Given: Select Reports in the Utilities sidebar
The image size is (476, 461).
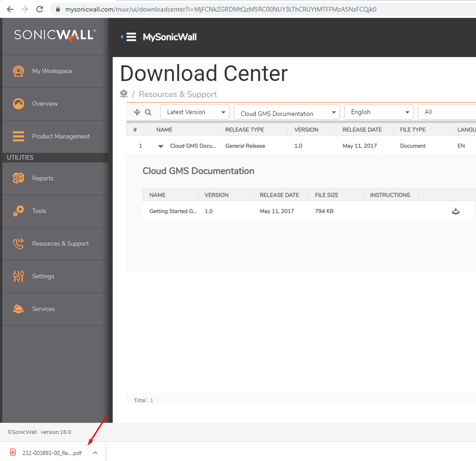Looking at the screenshot, I should (43, 178).
